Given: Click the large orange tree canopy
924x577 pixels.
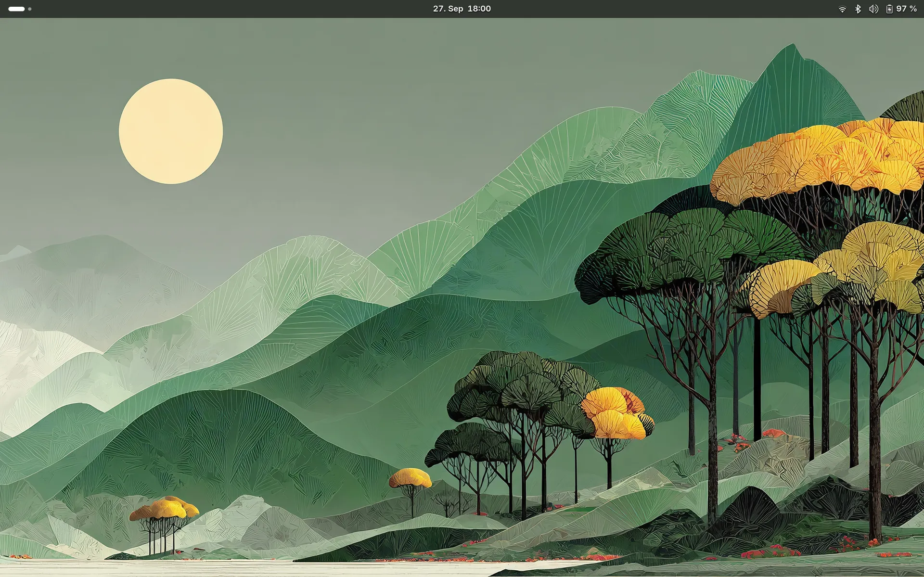Looking at the screenshot, I should (x=818, y=159).
